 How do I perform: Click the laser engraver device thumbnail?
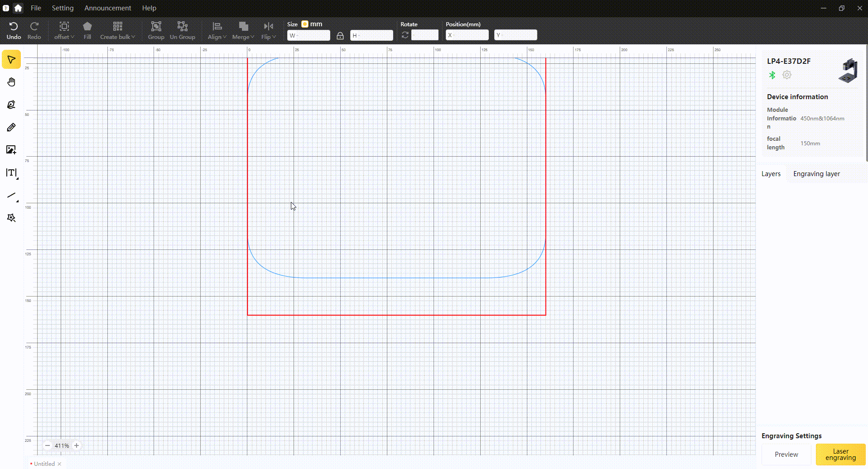click(849, 70)
